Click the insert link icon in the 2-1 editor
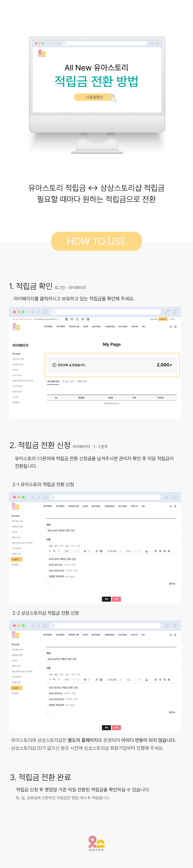The image size is (193, 868). pyautogui.click(x=96, y=551)
